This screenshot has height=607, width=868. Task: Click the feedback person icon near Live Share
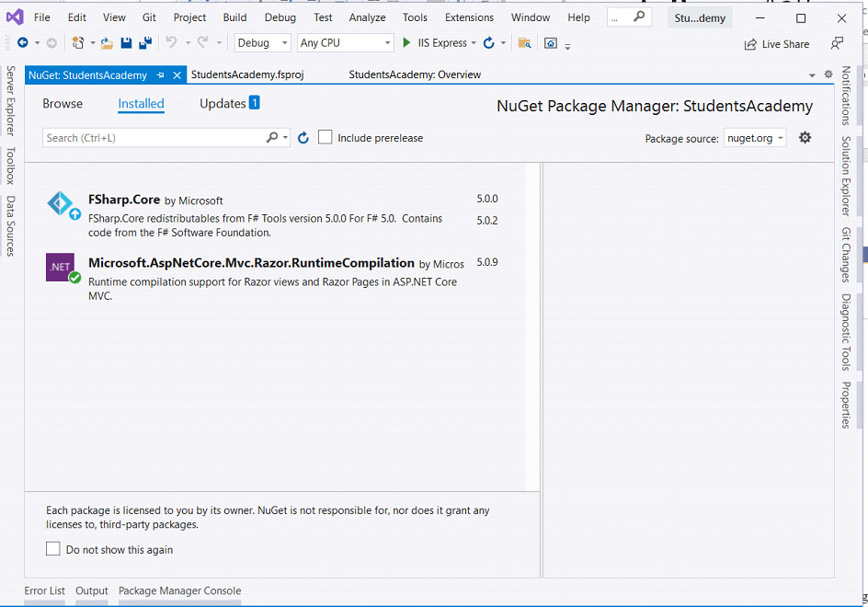coord(837,43)
